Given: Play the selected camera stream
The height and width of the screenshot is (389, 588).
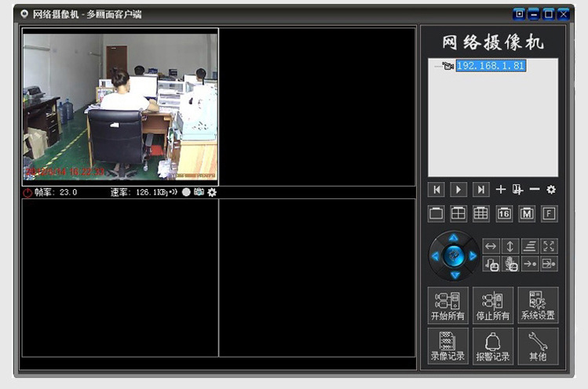Looking at the screenshot, I should point(458,190).
